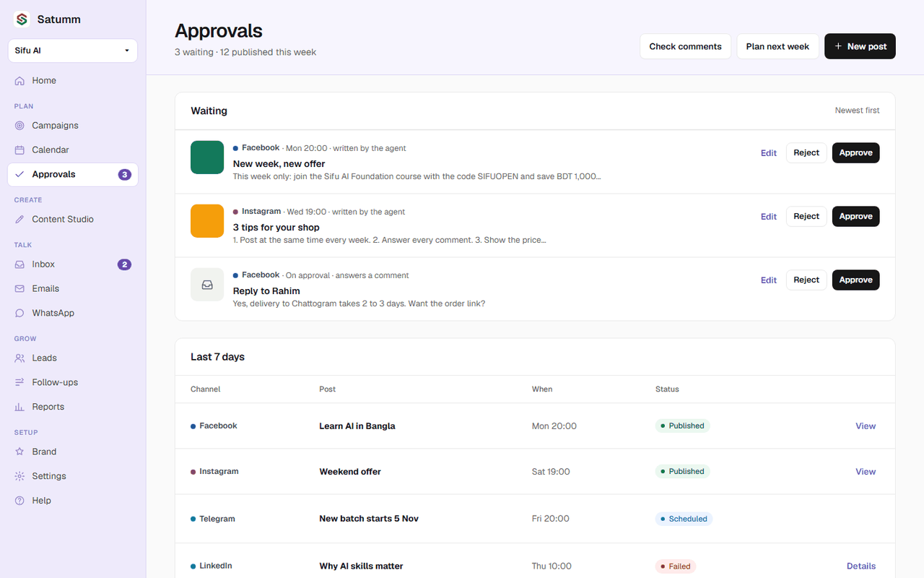Click the Inbox tray icon in sidebar
The height and width of the screenshot is (578, 924).
(x=19, y=264)
